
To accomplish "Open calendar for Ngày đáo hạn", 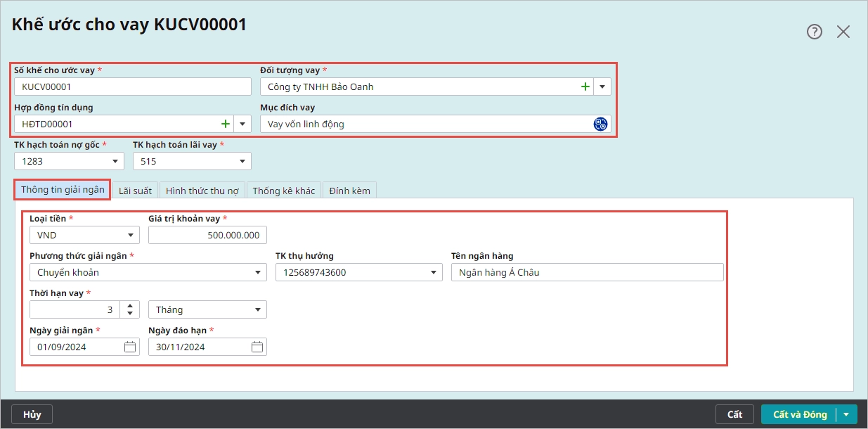I will coord(257,347).
